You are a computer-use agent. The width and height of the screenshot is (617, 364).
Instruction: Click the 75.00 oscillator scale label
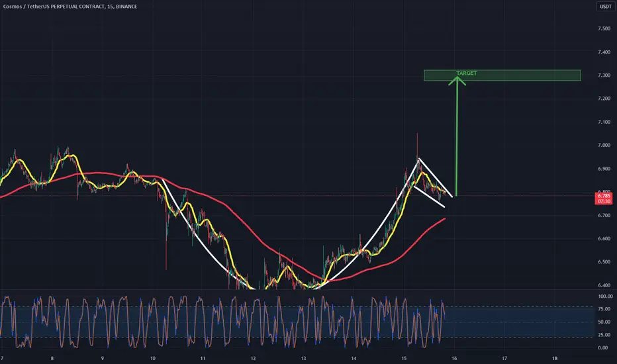pyautogui.click(x=604, y=309)
